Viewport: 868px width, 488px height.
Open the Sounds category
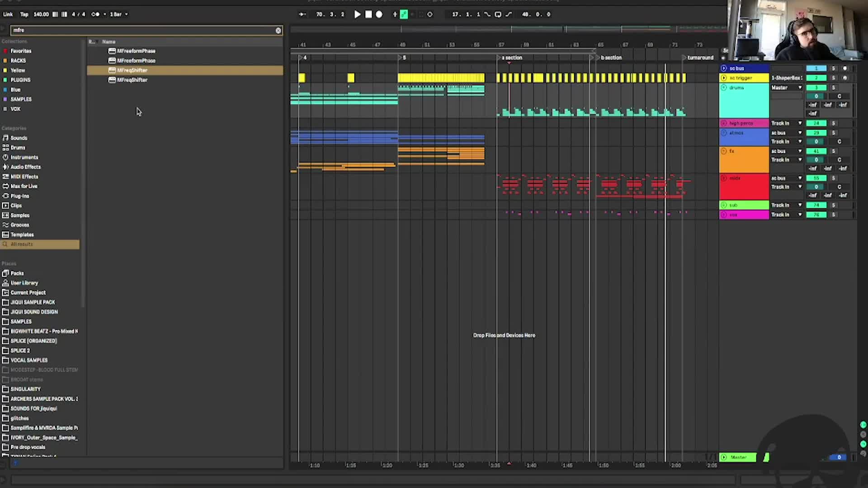point(19,138)
